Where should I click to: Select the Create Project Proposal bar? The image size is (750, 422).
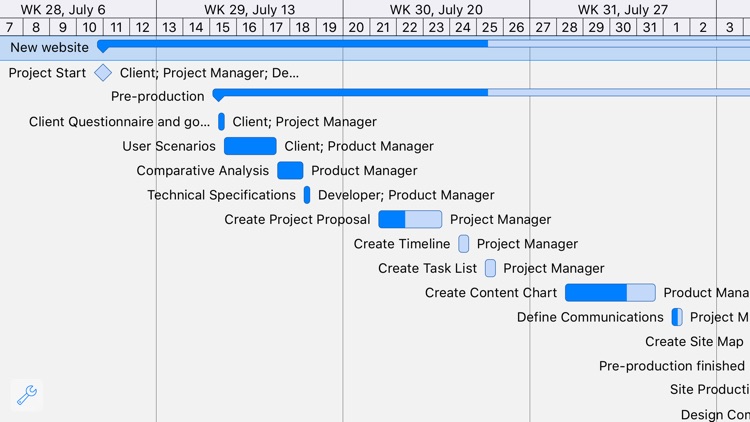point(410,219)
